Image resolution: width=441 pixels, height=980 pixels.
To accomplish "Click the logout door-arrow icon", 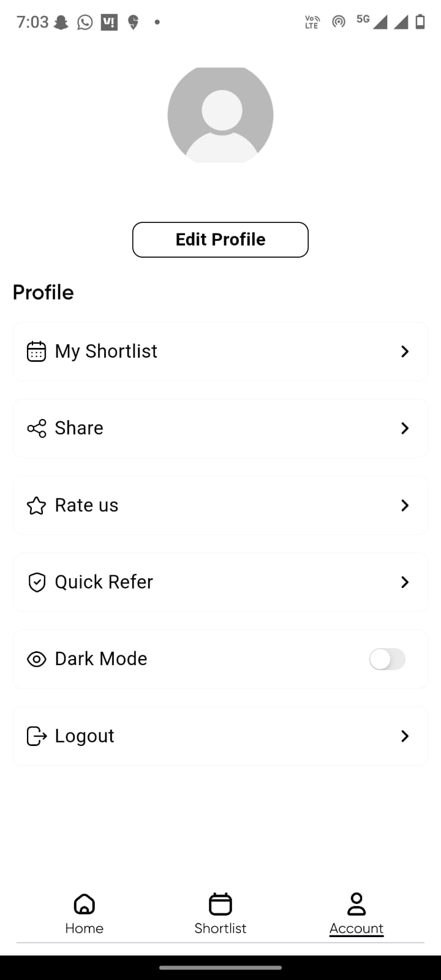I will coord(37,736).
